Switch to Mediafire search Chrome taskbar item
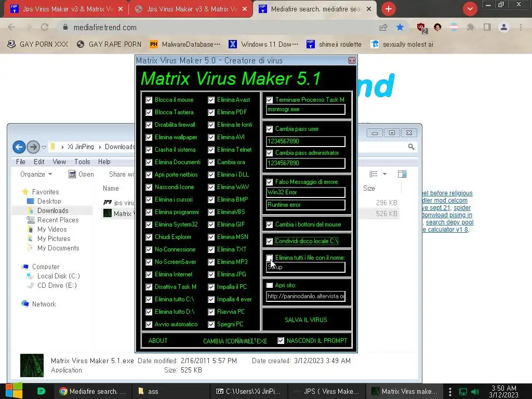 click(92, 391)
